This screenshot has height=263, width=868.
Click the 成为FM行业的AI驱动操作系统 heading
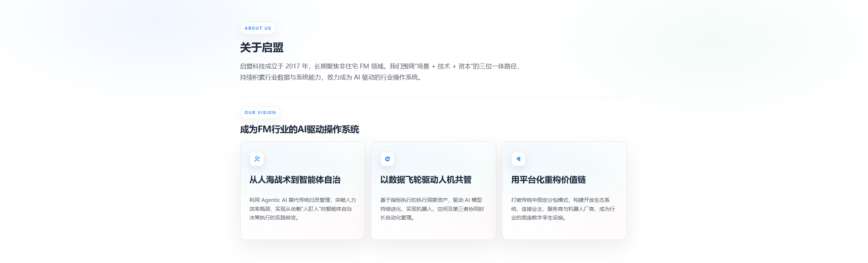pyautogui.click(x=300, y=130)
